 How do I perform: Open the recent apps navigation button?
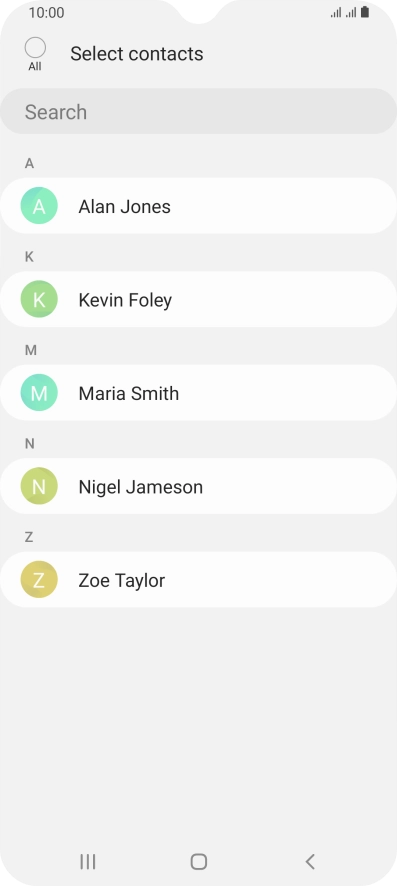tap(88, 861)
